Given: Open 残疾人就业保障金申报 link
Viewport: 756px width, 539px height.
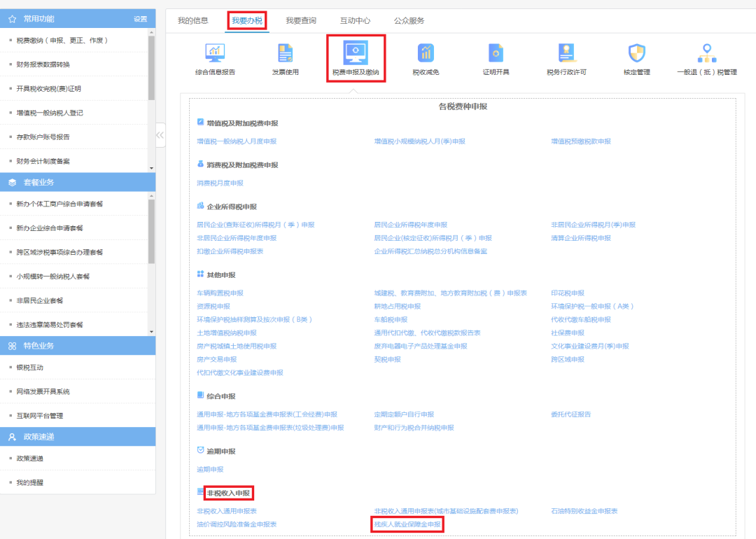Looking at the screenshot, I should [408, 524].
